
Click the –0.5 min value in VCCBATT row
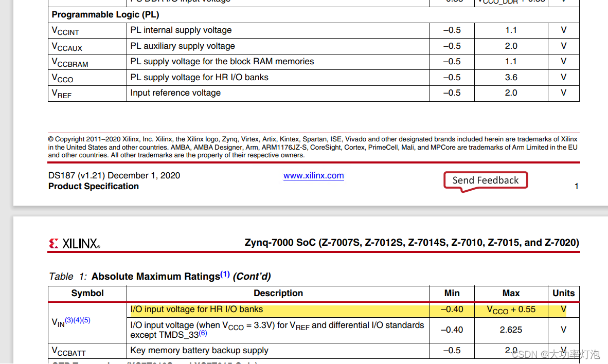tap(452, 351)
